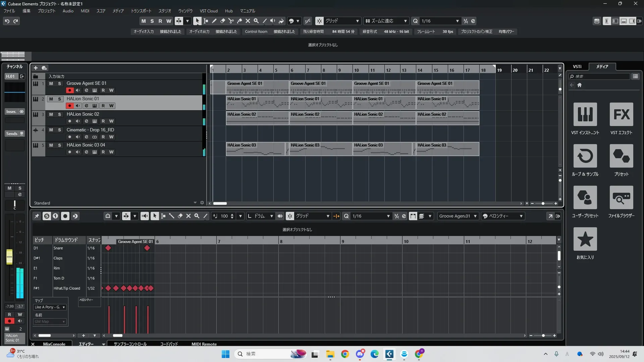644x362 pixels.
Task: Click the add track plus icon
Action: click(x=36, y=68)
